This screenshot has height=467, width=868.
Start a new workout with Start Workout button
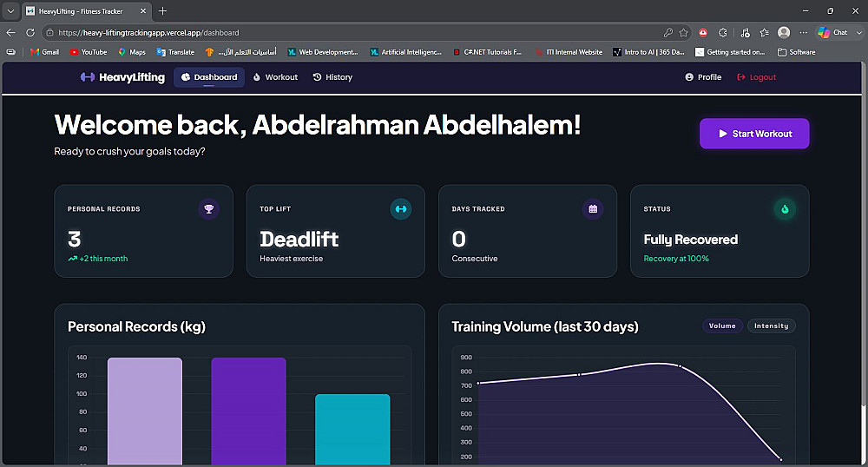[x=754, y=134]
